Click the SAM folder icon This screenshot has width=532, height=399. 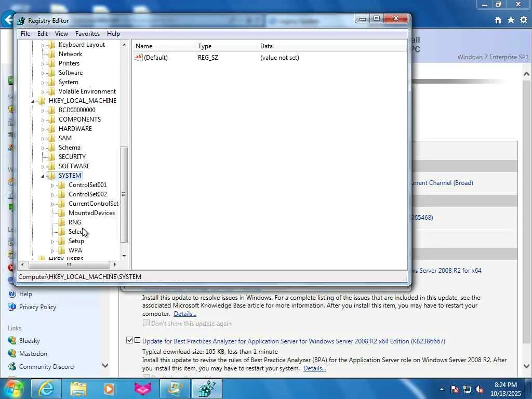coord(51,138)
